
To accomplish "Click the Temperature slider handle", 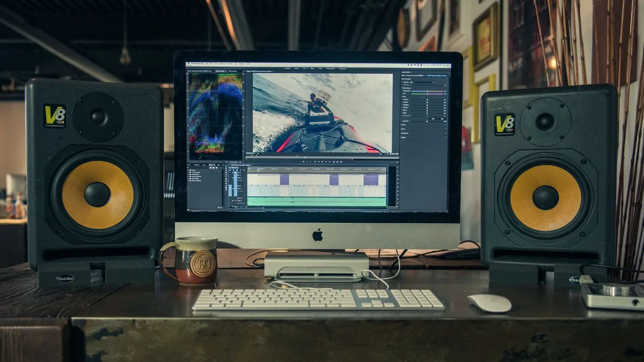I will click(x=427, y=90).
